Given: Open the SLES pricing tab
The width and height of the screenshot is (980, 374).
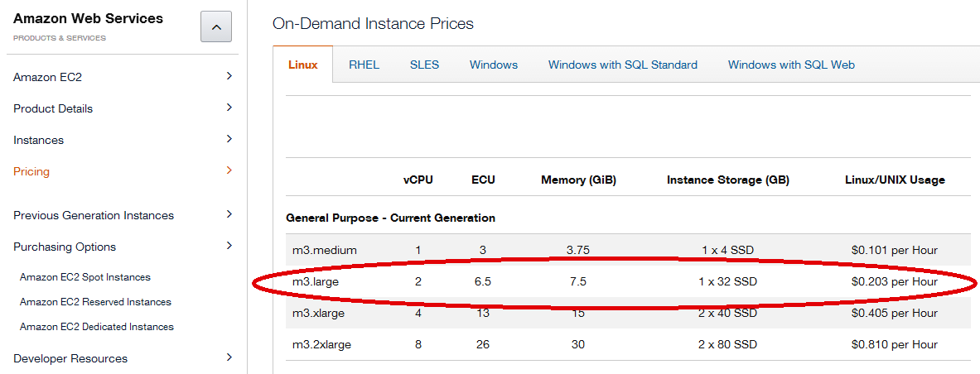Looking at the screenshot, I should (x=424, y=65).
